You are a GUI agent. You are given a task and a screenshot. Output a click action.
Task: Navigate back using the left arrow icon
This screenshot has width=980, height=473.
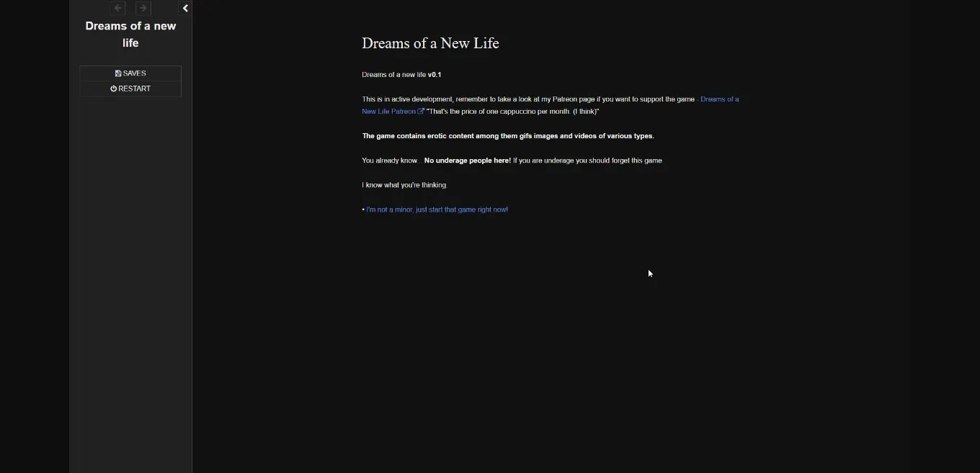[x=117, y=8]
